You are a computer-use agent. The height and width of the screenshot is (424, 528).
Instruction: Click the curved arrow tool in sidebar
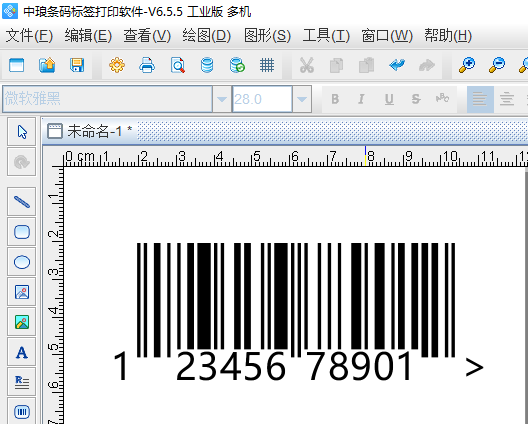coord(22,162)
